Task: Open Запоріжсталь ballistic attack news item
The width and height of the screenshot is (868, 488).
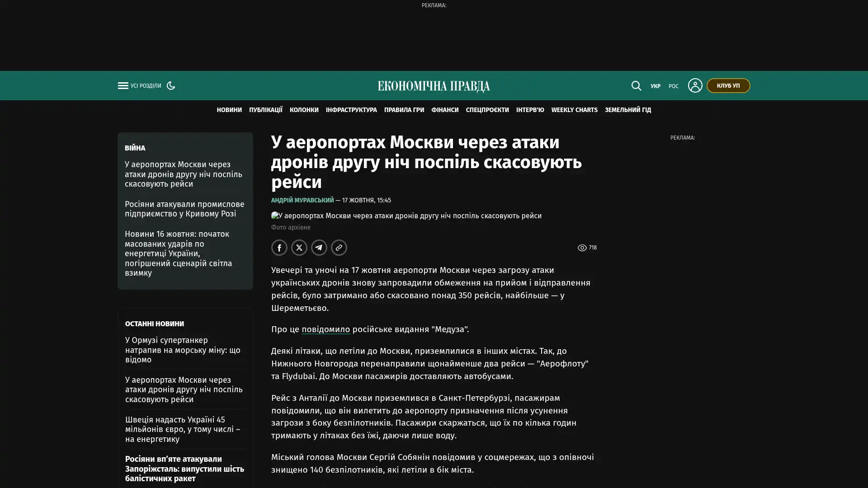Action: [184, 469]
